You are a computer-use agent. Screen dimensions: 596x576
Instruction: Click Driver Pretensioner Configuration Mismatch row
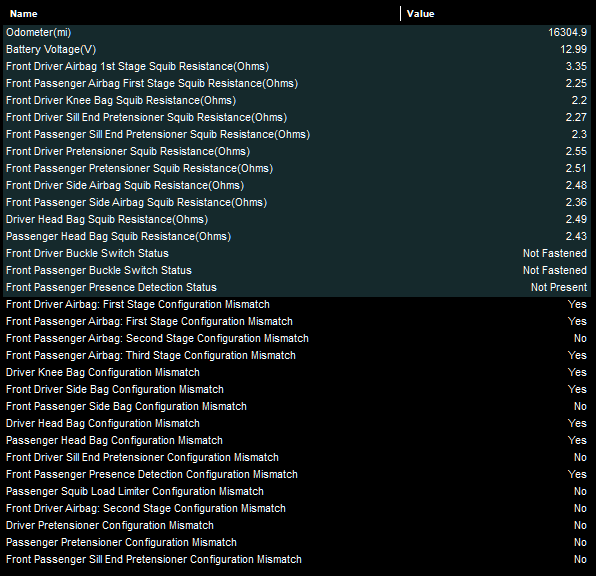[x=297, y=525]
